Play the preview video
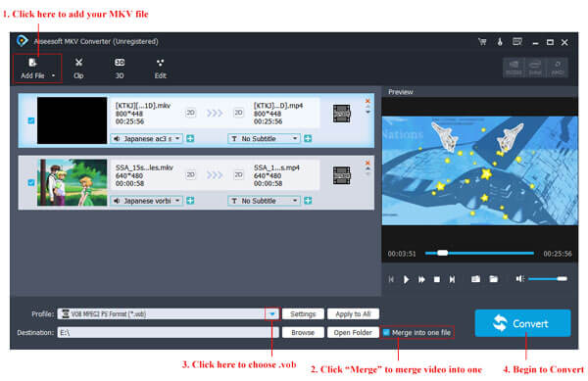 (406, 279)
